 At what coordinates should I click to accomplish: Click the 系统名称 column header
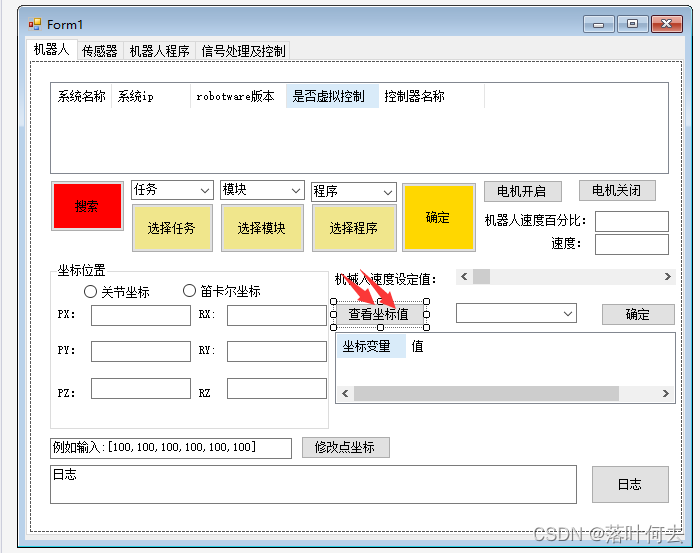click(81, 96)
